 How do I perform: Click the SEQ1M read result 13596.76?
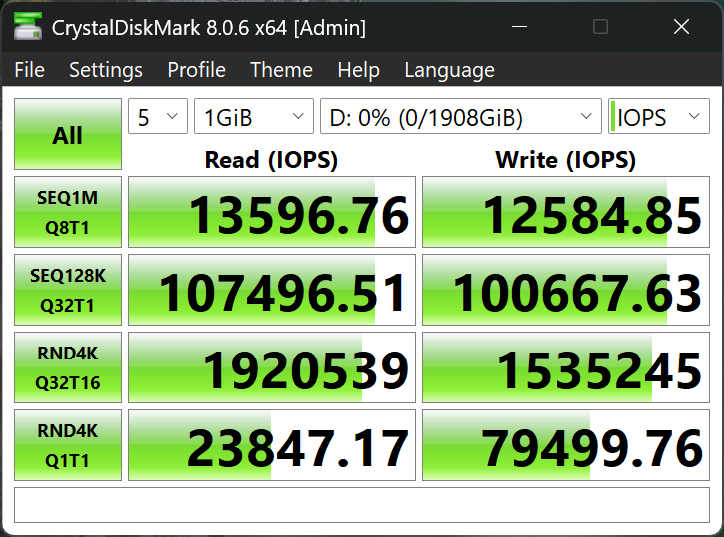click(271, 213)
